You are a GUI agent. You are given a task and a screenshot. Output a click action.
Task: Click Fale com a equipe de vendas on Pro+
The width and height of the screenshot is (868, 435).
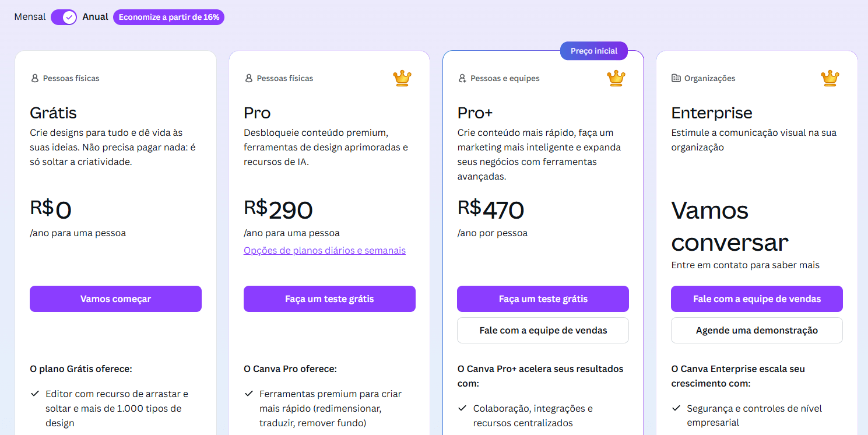coord(543,330)
